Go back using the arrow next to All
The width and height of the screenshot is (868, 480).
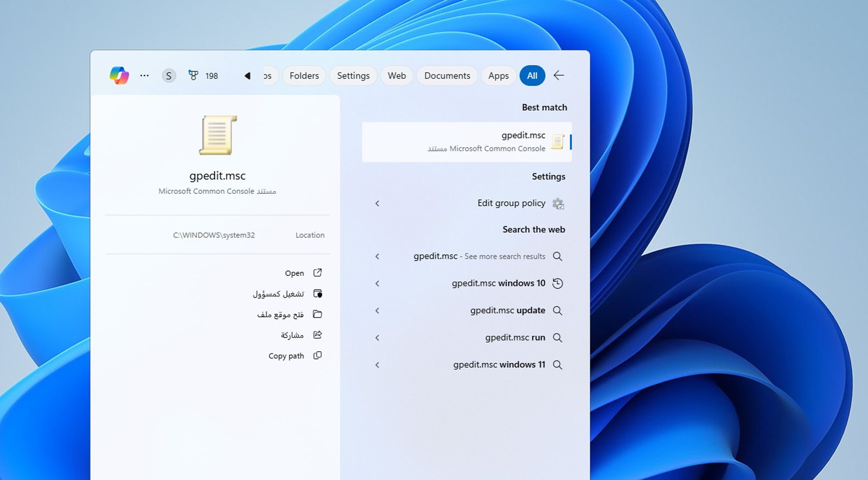pos(559,75)
